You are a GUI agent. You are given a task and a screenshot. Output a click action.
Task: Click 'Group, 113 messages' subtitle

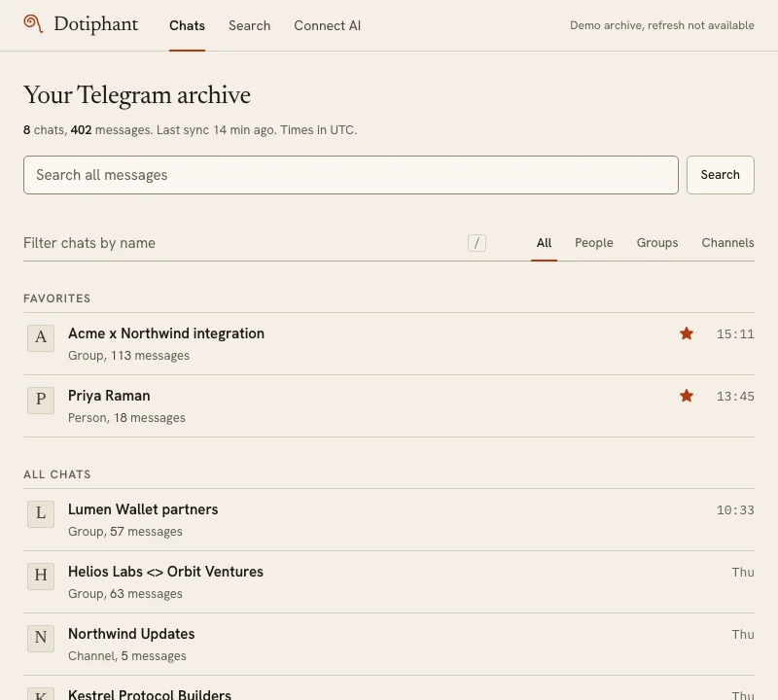128,356
